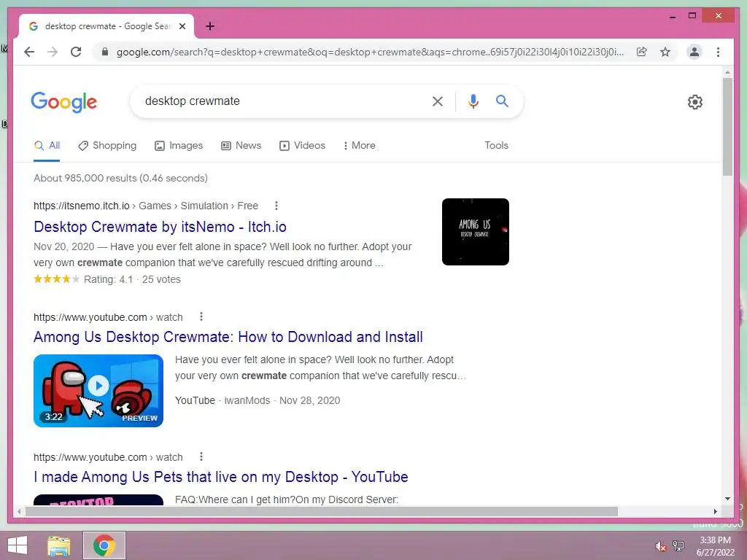747x560 pixels.
Task: Switch to Shopping results
Action: [107, 146]
